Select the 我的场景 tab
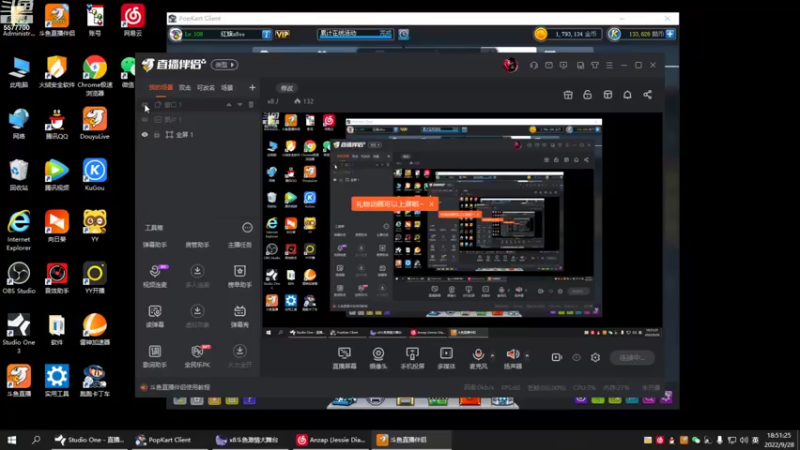The height and width of the screenshot is (450, 800). click(161, 88)
